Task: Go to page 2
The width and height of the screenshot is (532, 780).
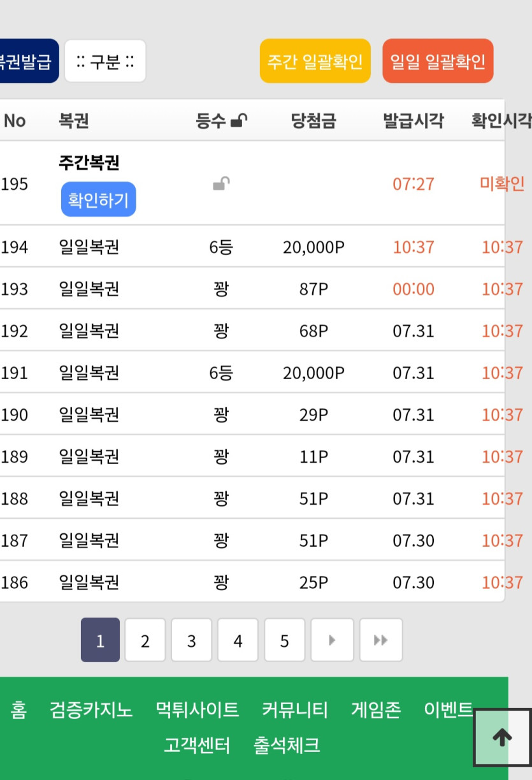Action: (x=145, y=640)
